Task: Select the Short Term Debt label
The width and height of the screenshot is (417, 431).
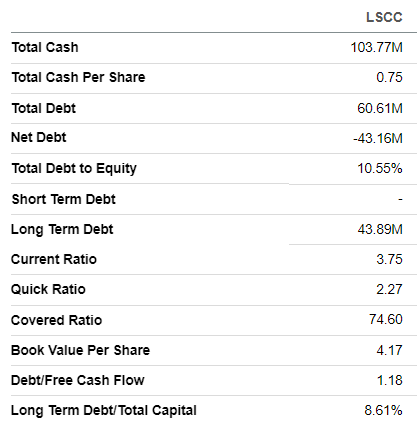Action: (64, 199)
